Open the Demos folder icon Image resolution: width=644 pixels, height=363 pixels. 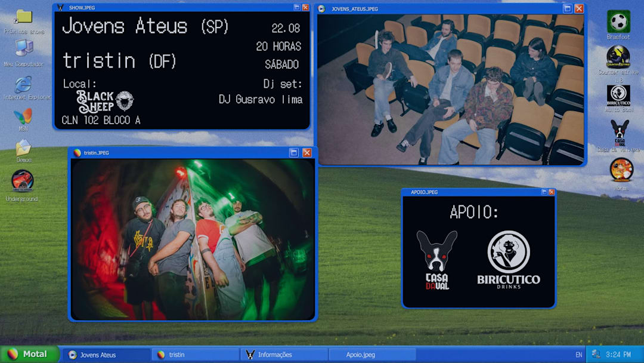(23, 147)
